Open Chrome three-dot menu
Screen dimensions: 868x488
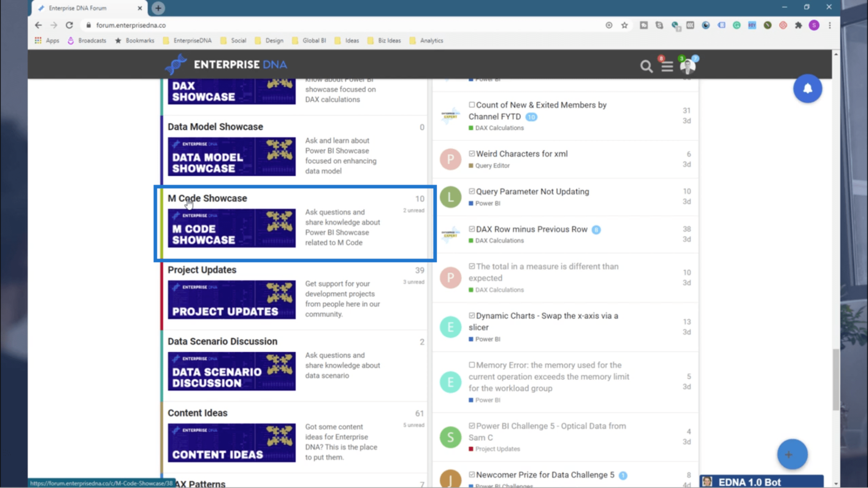click(x=830, y=25)
